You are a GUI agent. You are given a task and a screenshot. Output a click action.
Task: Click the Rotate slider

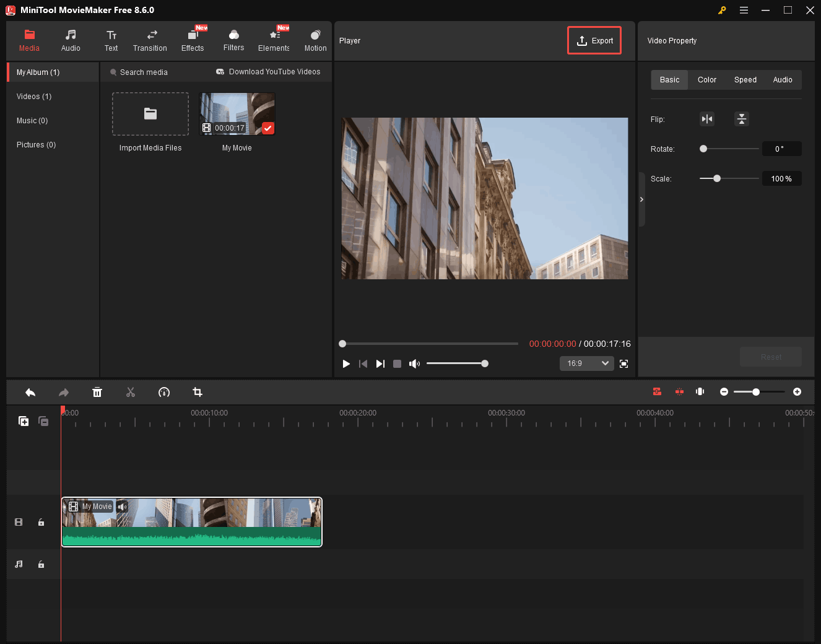[729, 149]
